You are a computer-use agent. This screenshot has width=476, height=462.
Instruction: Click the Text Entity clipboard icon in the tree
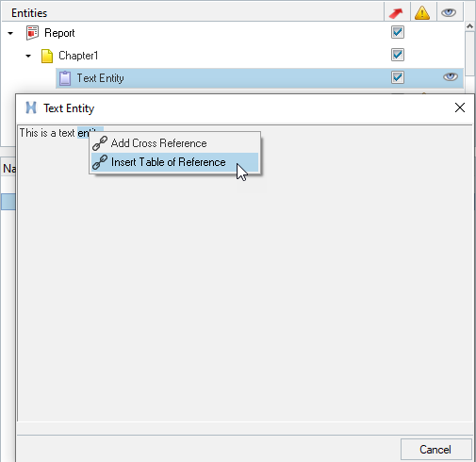[65, 78]
